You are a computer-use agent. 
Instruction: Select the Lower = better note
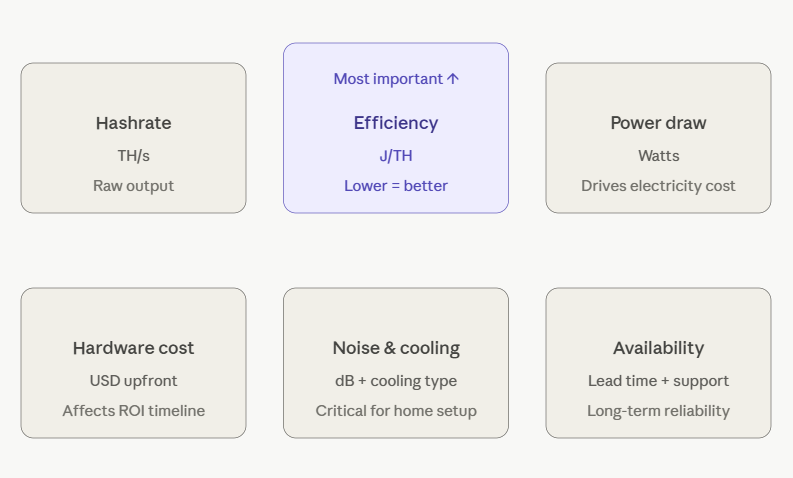tap(396, 186)
